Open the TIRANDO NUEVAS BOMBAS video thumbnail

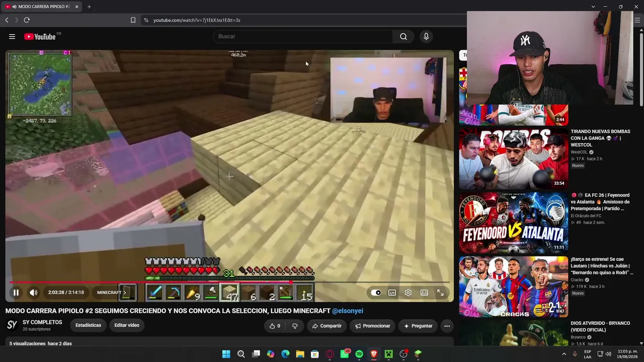click(x=514, y=159)
